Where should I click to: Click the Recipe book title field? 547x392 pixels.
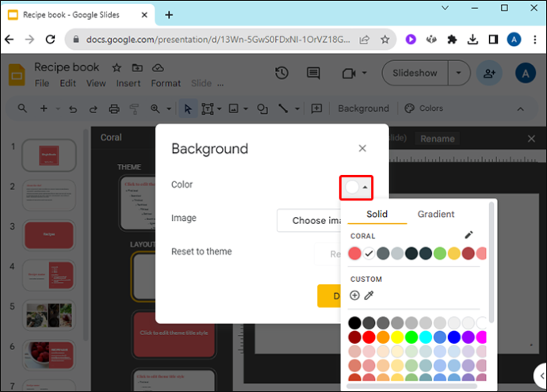[67, 67]
